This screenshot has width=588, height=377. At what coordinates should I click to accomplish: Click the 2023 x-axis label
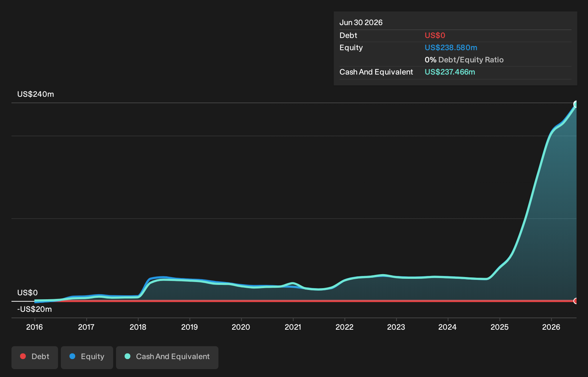pos(396,327)
